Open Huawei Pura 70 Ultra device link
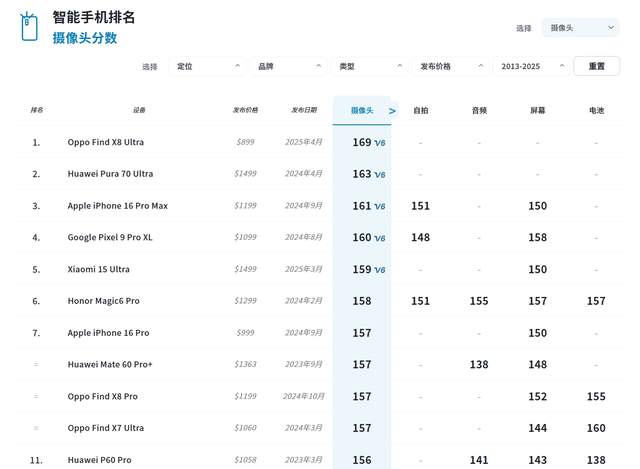Image resolution: width=640 pixels, height=469 pixels. pyautogui.click(x=110, y=174)
